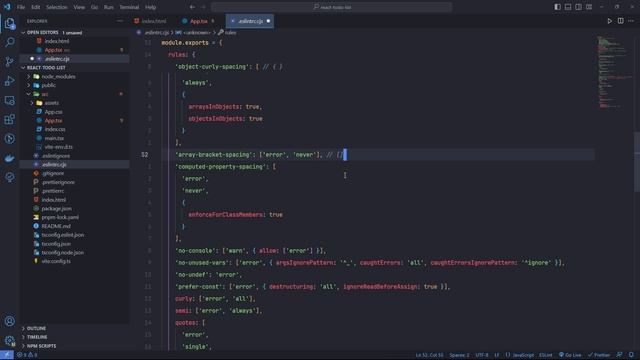Open the Search view in the activity bar

[9, 42]
